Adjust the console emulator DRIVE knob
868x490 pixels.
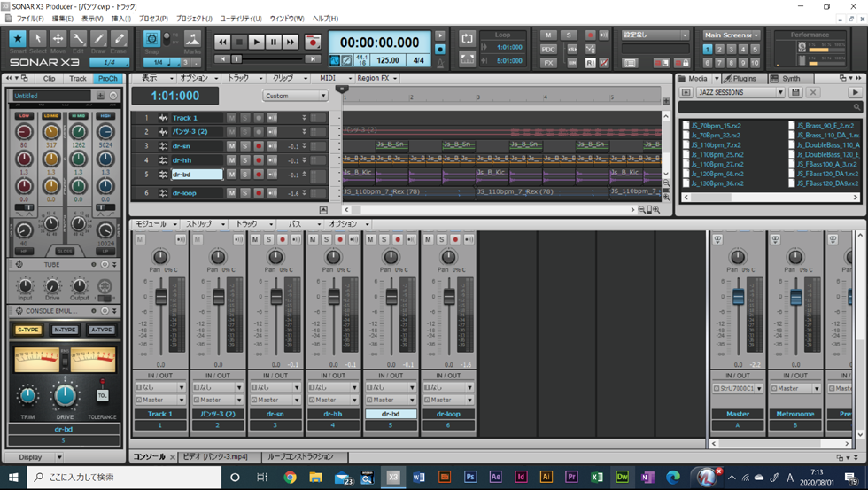[65, 395]
